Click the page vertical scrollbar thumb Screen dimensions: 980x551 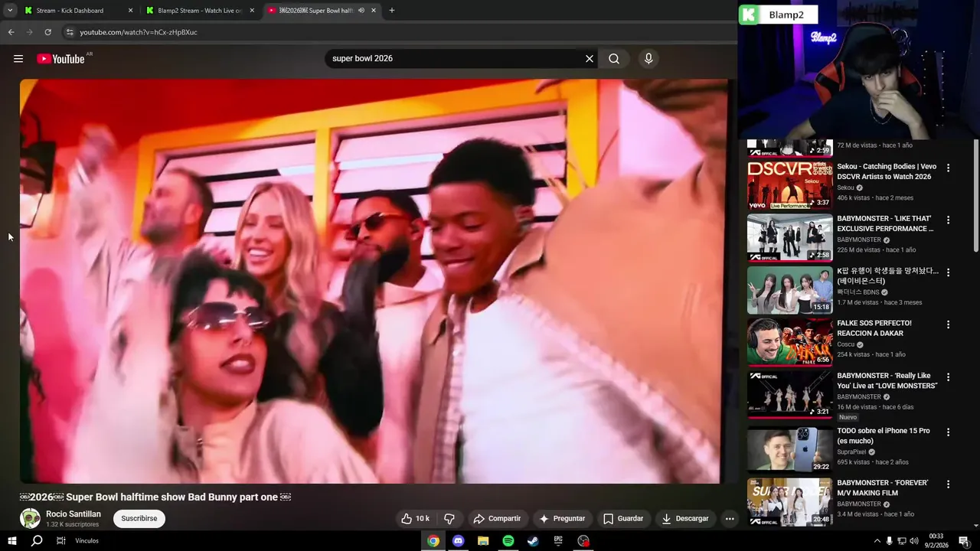point(975,195)
